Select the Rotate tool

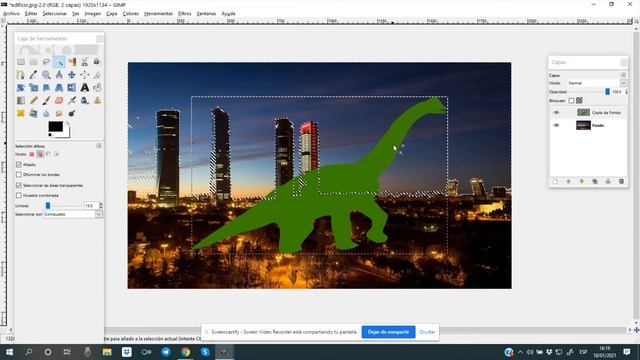pos(21,87)
